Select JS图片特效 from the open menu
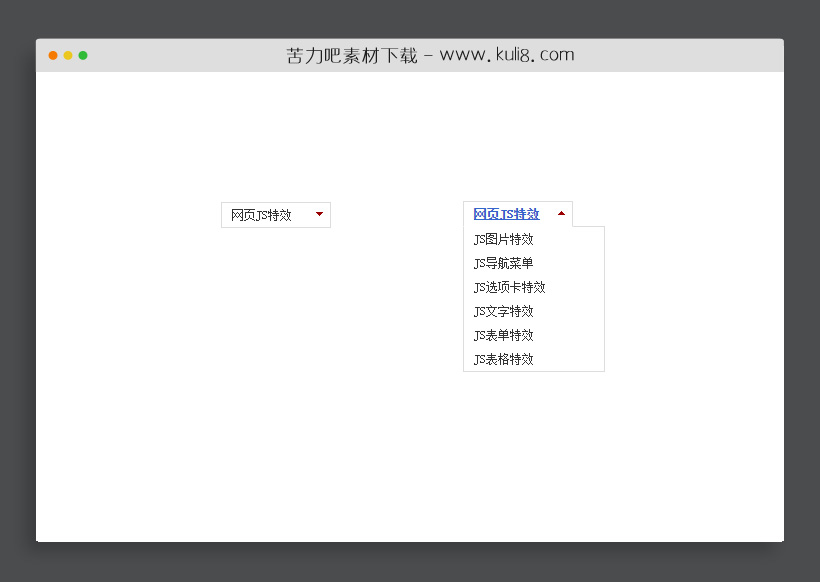The image size is (820, 582). click(502, 239)
